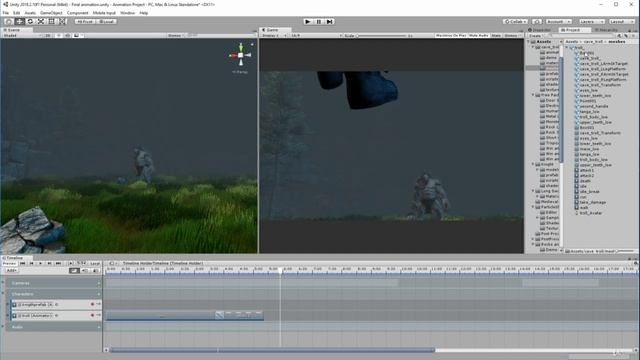The width and height of the screenshot is (640, 360).
Task: Adjust the Game view Scale slider
Action: tap(382, 36)
